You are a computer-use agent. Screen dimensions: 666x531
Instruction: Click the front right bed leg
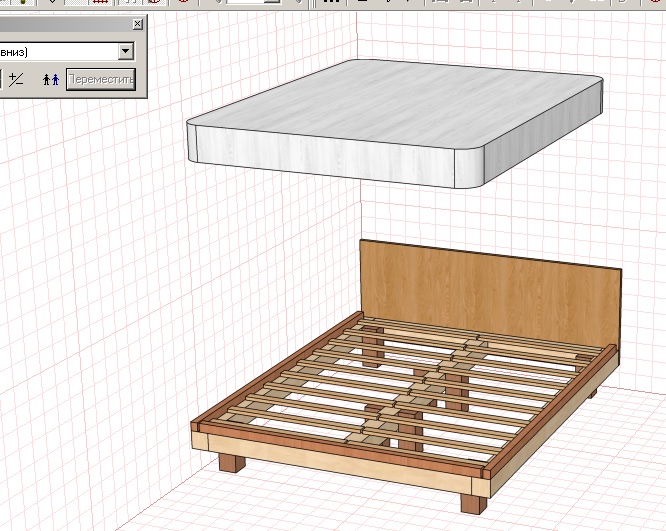[x=470, y=500]
